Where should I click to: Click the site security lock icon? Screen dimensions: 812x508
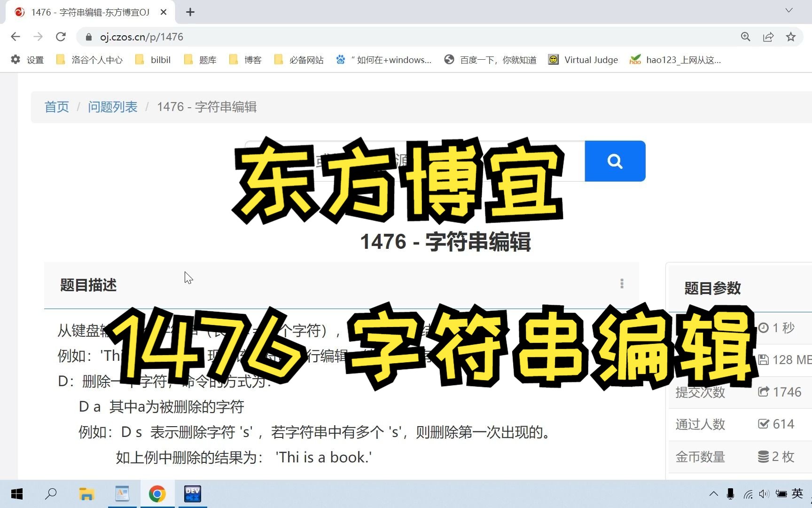[88, 37]
